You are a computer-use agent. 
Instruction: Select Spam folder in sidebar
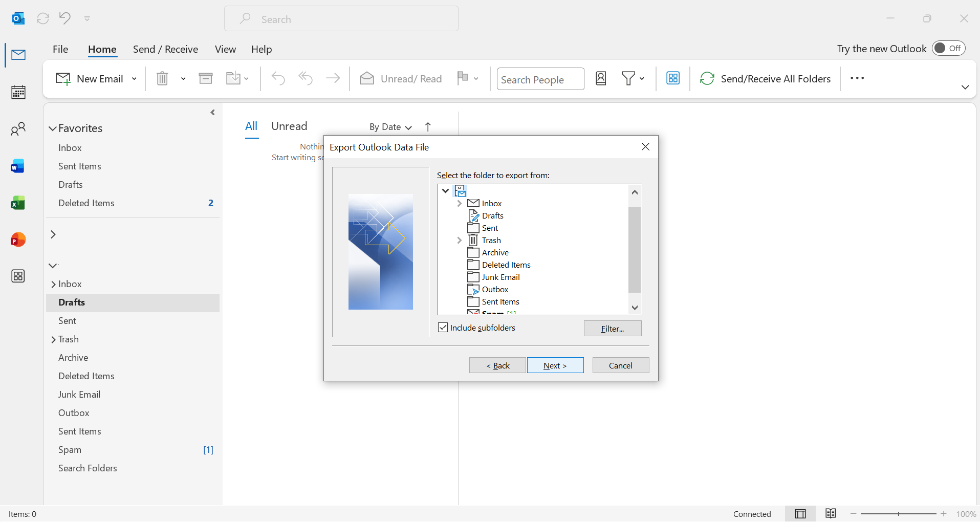click(x=133, y=450)
